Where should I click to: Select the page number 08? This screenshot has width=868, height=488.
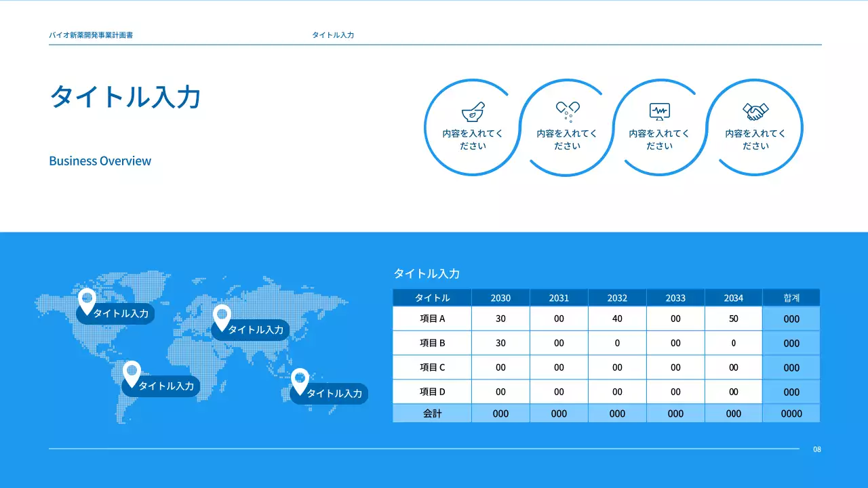coord(817,449)
